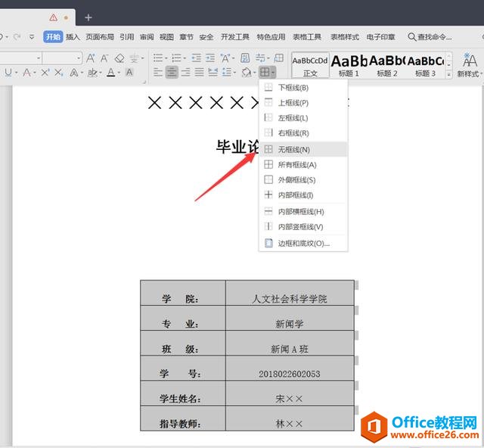Select 内部竖框线(V) menu entry
Image resolution: width=484 pixels, height=448 pixels.
(303, 227)
